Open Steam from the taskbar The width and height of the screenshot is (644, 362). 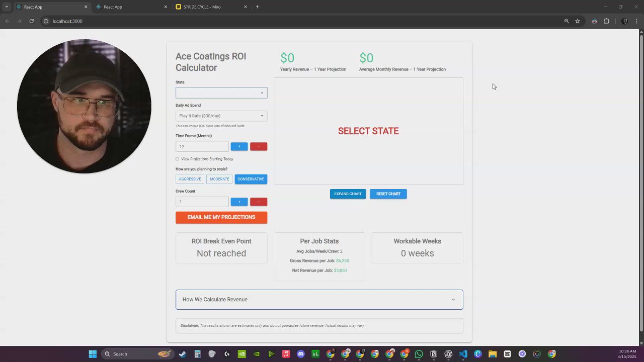tap(182, 354)
